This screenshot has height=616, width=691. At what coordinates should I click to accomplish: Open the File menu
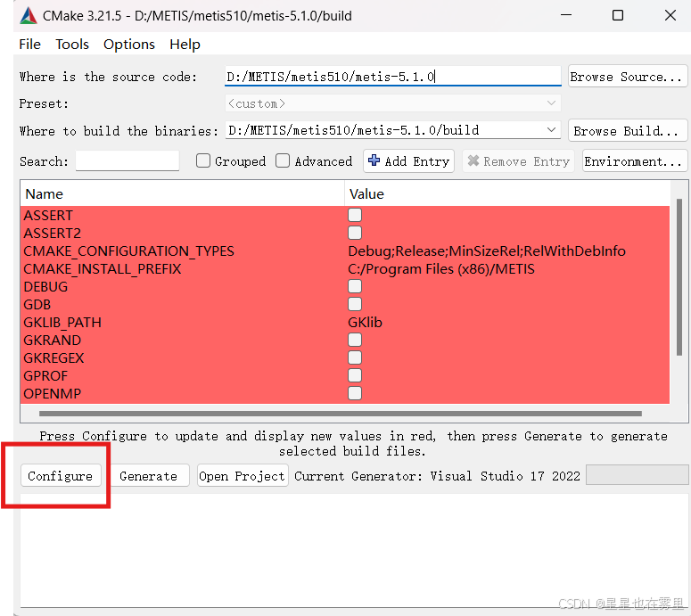pos(29,45)
